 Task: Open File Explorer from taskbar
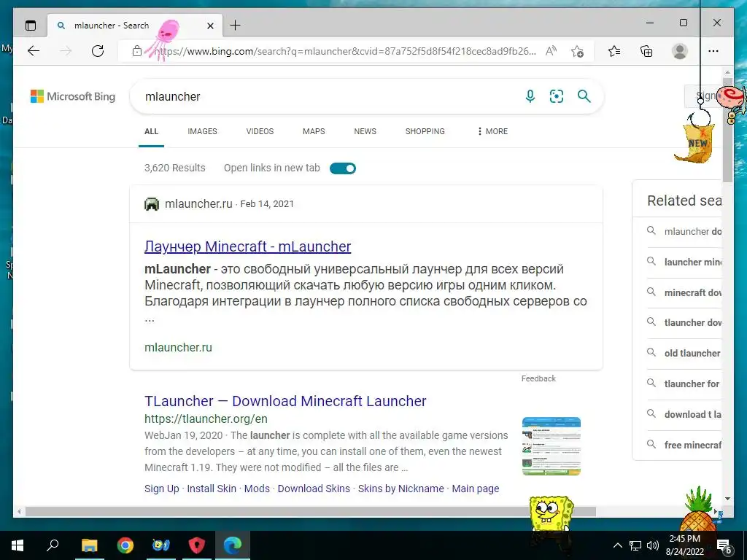coord(89,545)
